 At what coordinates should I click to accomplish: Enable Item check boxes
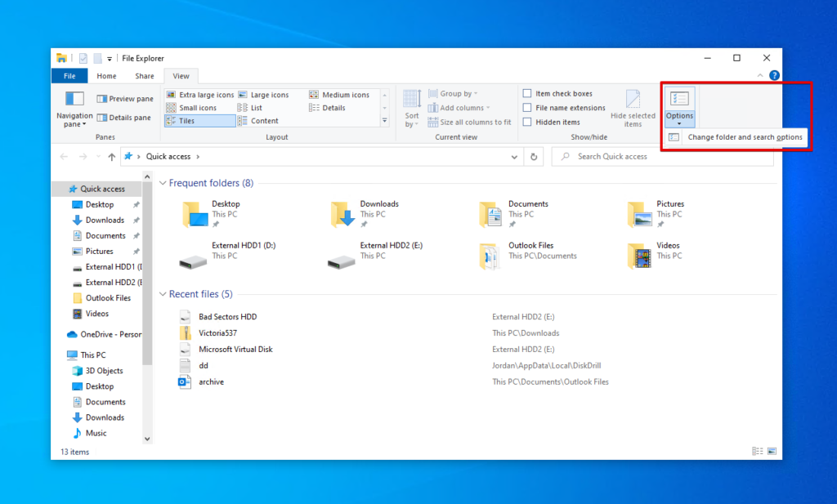[x=528, y=93]
